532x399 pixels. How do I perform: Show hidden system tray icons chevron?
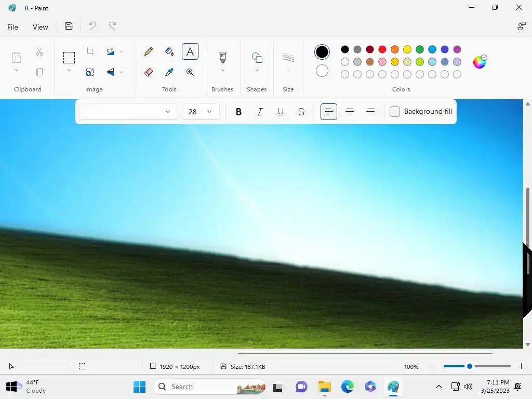[438, 387]
